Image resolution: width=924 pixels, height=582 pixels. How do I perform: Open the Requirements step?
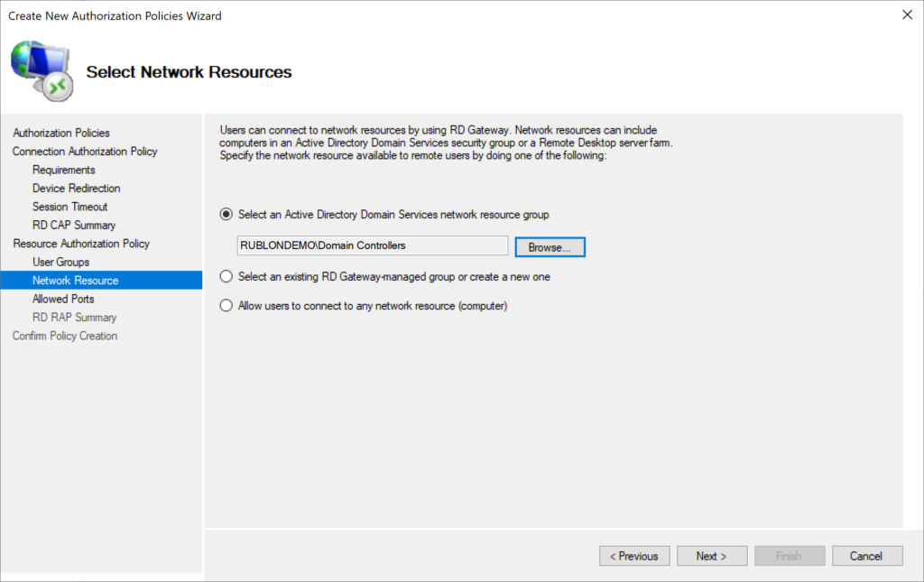click(63, 170)
